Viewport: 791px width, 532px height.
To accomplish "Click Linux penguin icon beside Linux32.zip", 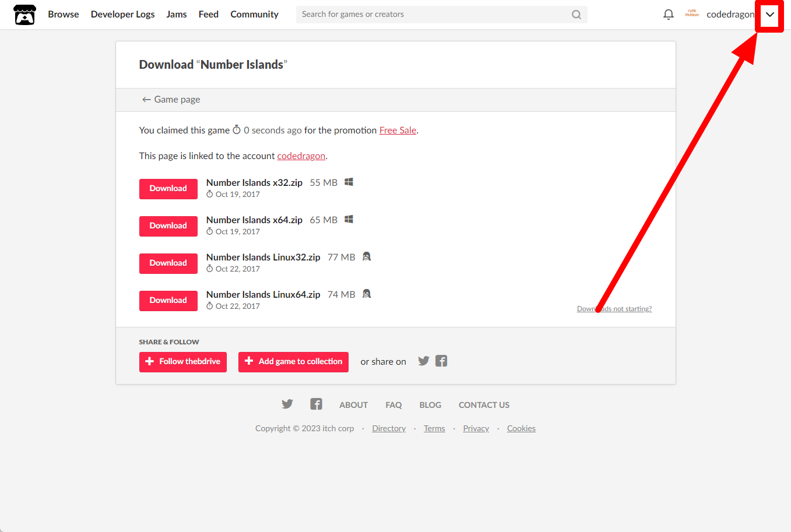I will (x=367, y=256).
